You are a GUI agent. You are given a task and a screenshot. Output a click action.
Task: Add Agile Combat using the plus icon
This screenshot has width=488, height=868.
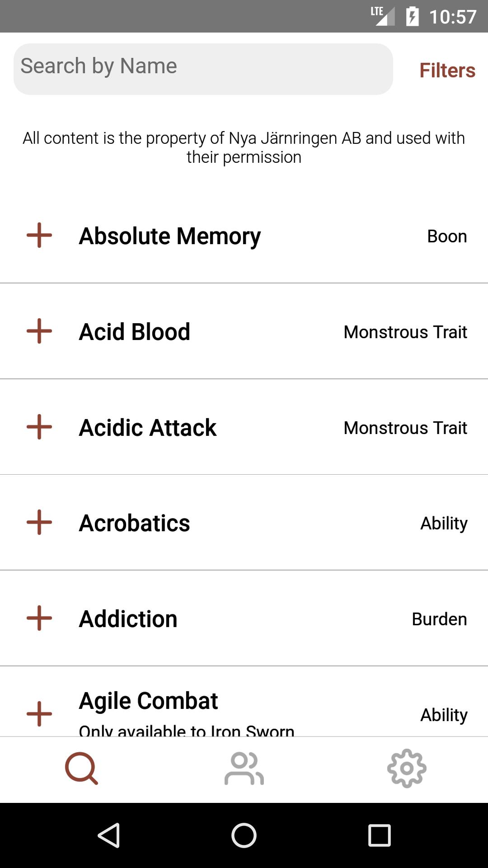coord(39,714)
